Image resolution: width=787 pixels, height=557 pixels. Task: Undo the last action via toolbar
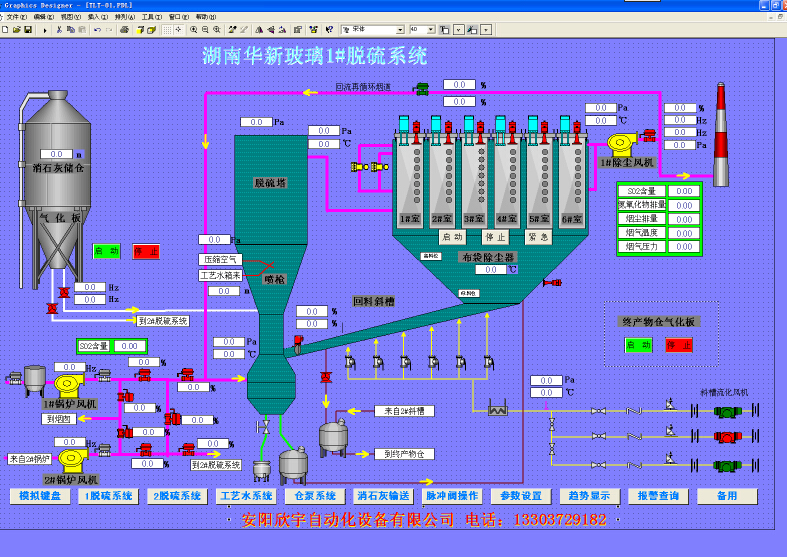pyautogui.click(x=97, y=30)
